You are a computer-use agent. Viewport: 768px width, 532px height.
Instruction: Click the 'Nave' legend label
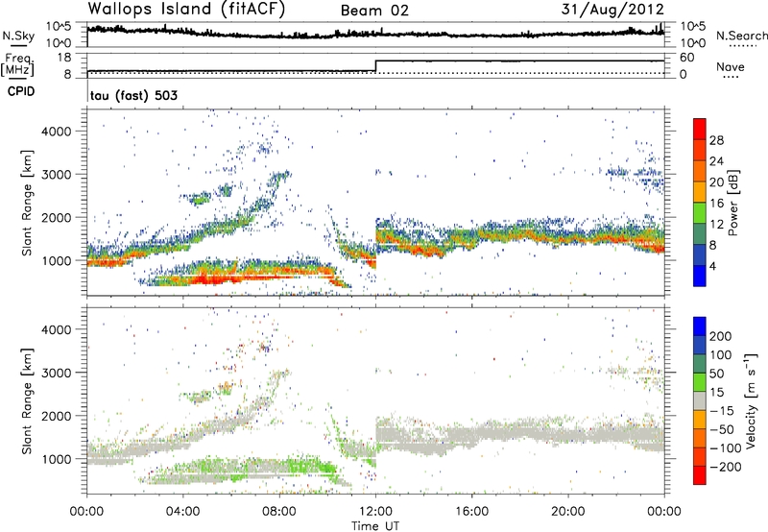coord(731,67)
